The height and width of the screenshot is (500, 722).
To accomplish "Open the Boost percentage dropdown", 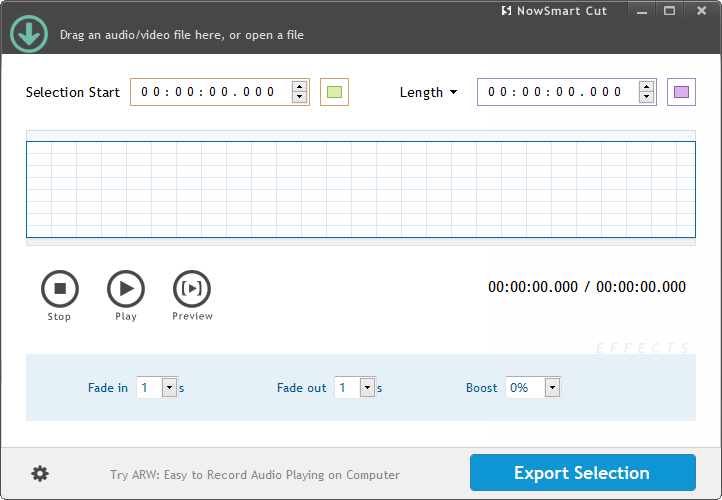I will [553, 388].
